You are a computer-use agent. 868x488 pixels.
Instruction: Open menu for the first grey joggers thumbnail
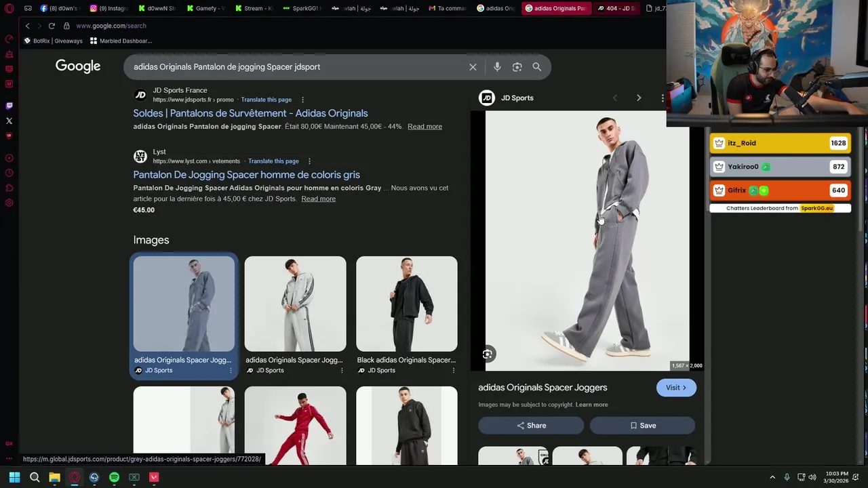tap(231, 371)
